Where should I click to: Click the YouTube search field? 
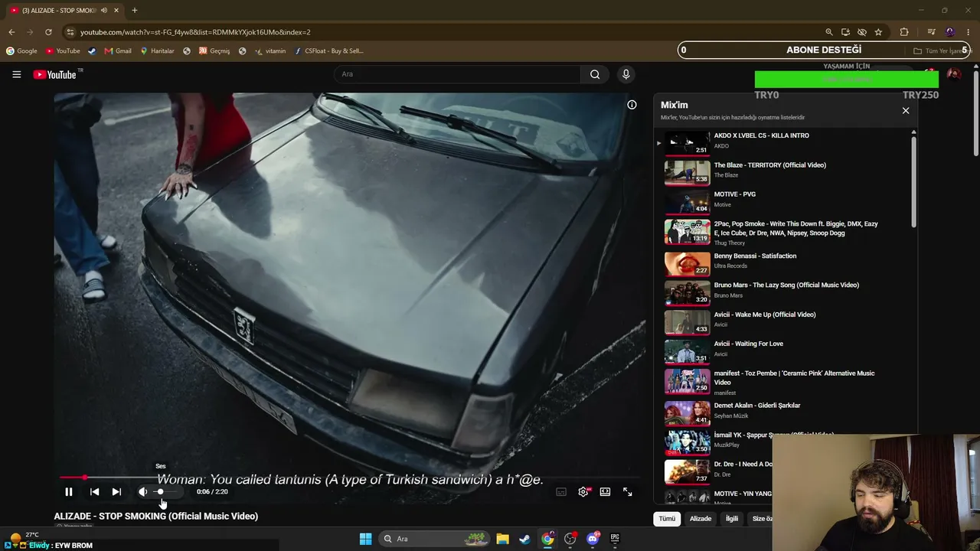(x=457, y=74)
